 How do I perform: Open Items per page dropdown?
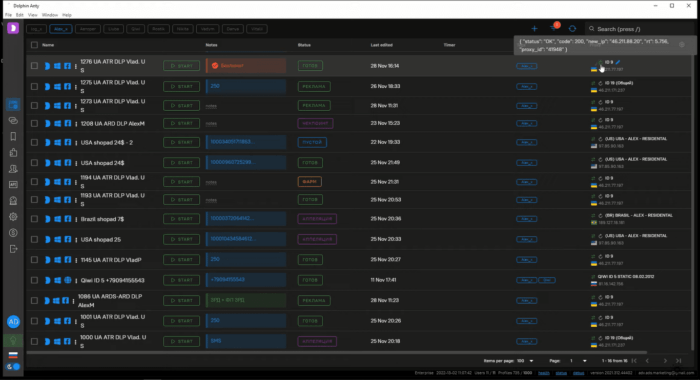click(x=525, y=361)
